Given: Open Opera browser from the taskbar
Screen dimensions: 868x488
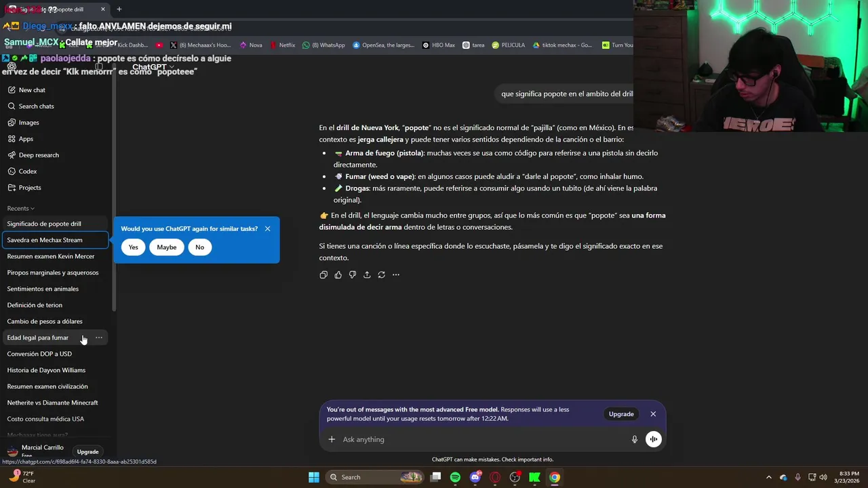Looking at the screenshot, I should [495, 477].
